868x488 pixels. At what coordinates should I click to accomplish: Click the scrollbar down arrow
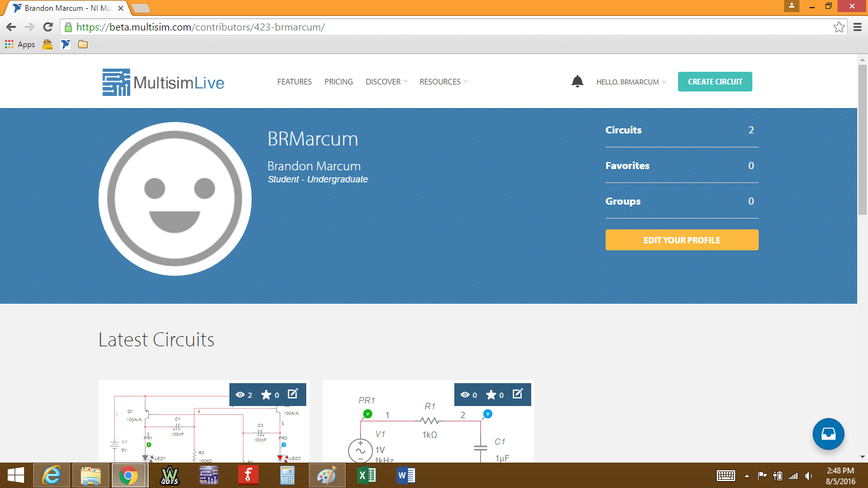coord(862,456)
